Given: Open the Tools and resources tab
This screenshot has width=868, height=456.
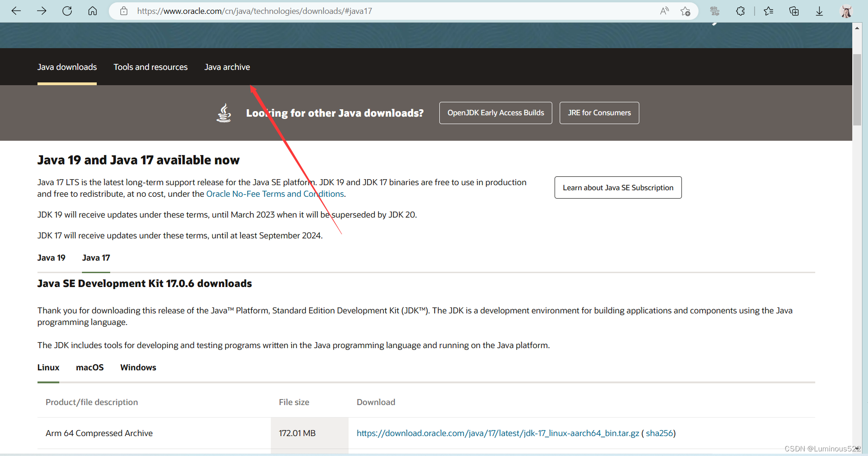Looking at the screenshot, I should coord(150,67).
